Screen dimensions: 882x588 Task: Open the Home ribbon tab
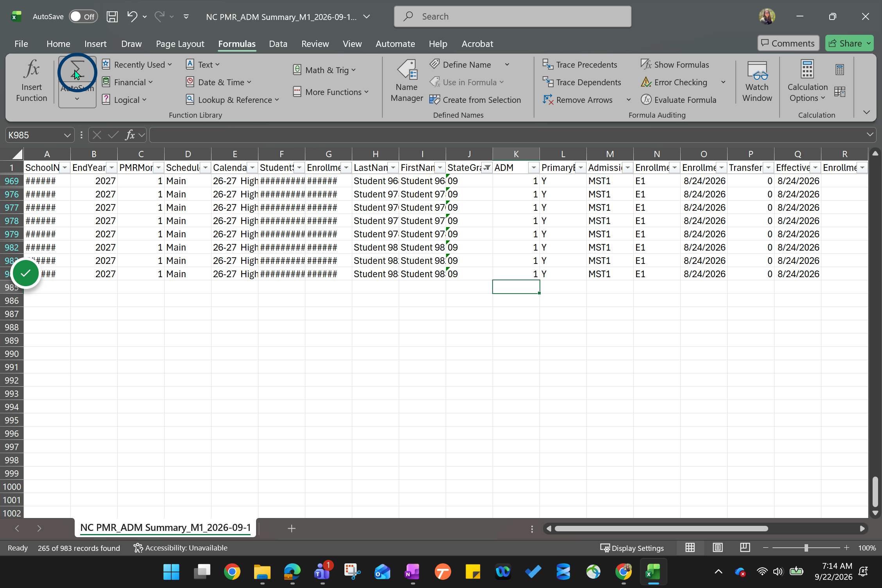tap(58, 44)
